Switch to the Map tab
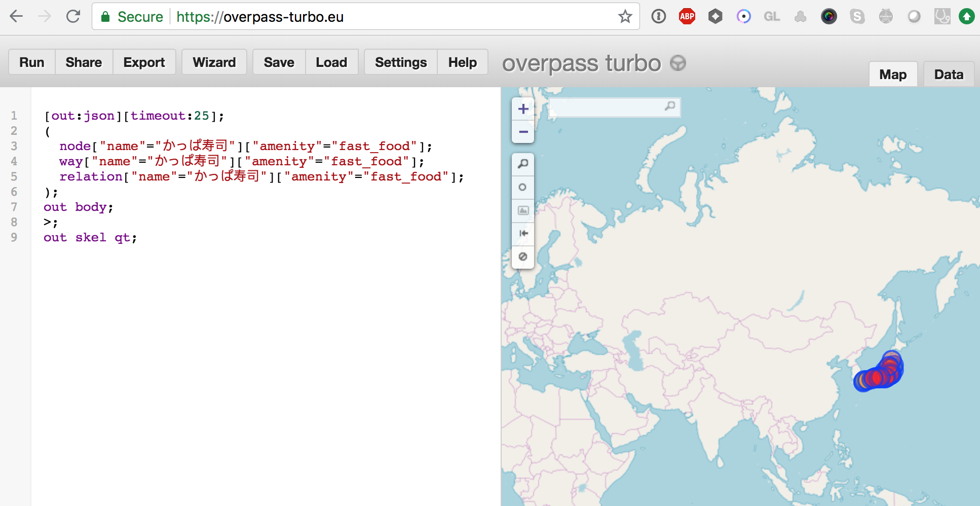980x506 pixels. 893,75
